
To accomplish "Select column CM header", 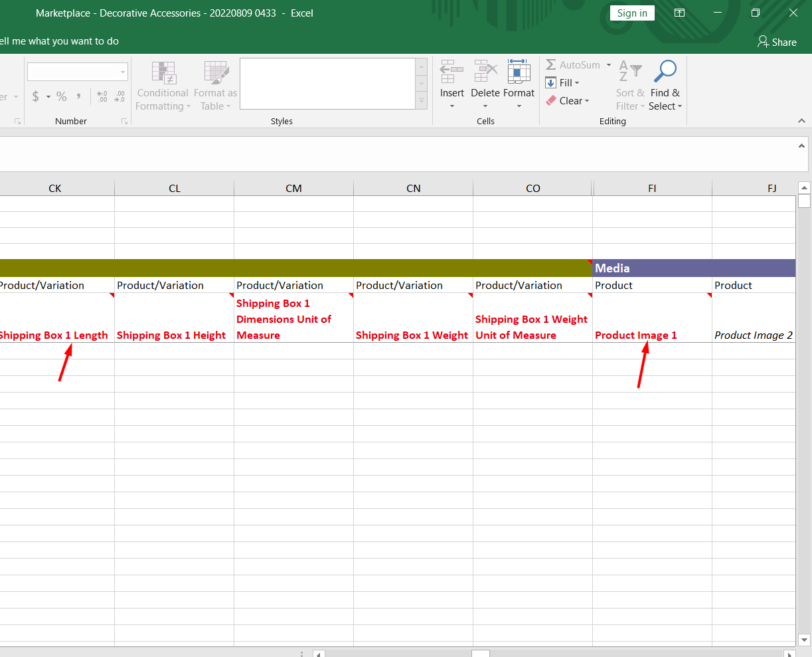I will pos(294,188).
